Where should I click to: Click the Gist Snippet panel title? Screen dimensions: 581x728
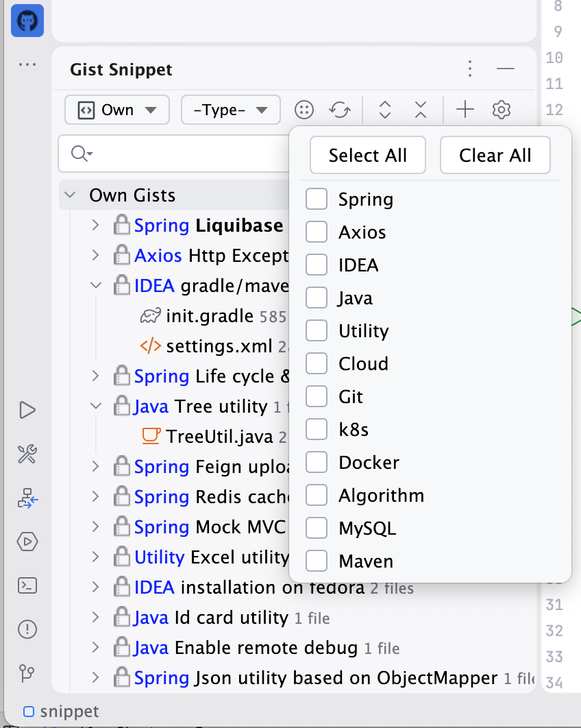pos(121,69)
